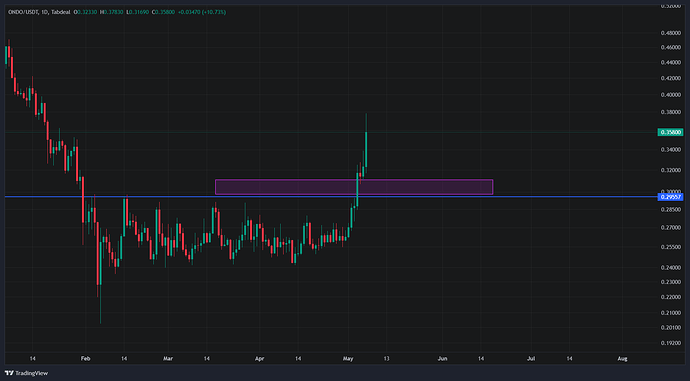Click the Jun date axis label

[x=442, y=359]
